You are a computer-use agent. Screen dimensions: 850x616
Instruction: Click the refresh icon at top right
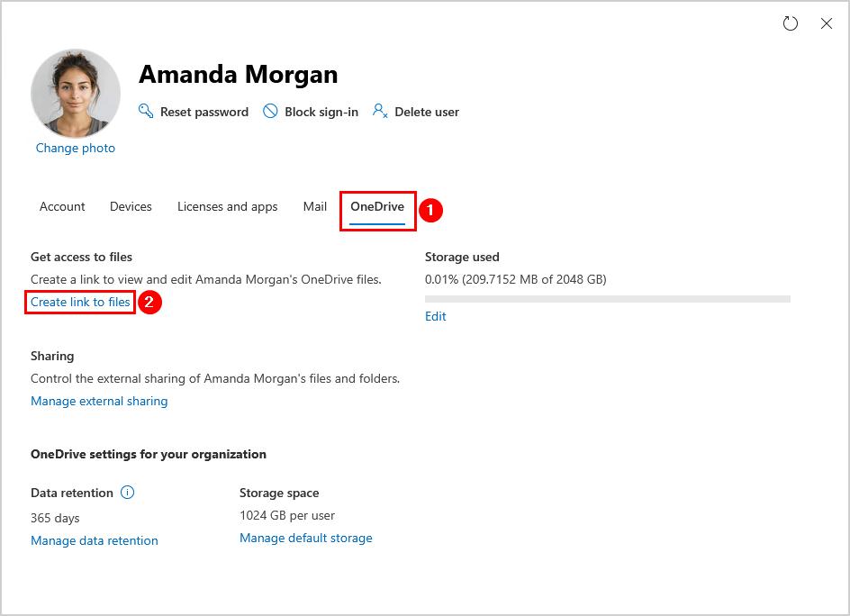click(791, 24)
